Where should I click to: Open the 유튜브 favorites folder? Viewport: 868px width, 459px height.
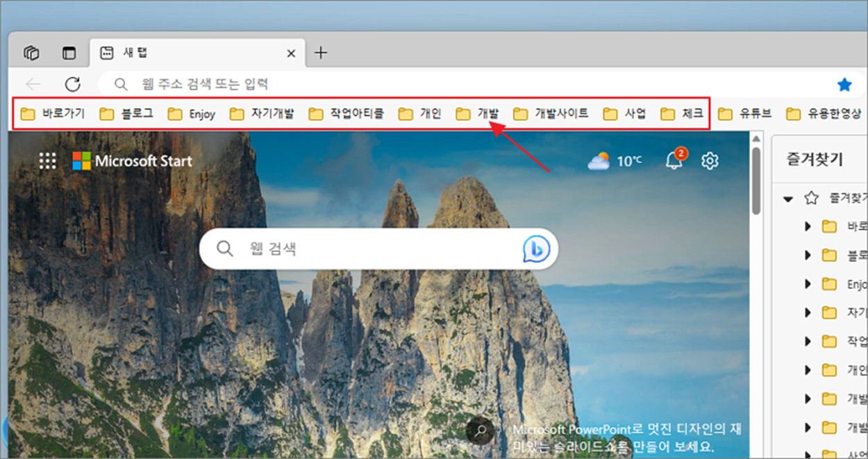(744, 114)
